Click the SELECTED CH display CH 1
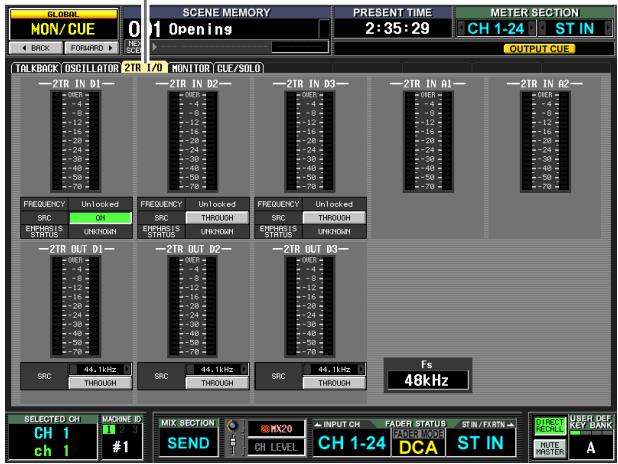The image size is (618, 464). 52,433
